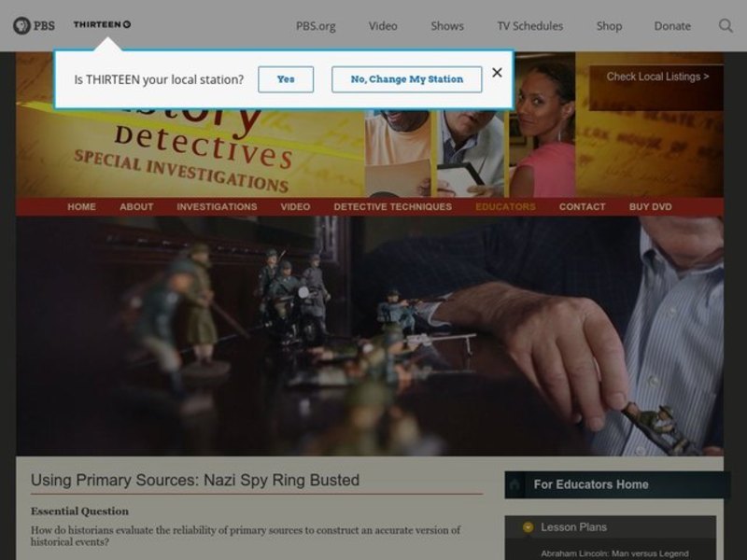Click Donate in the top navigation
This screenshot has width=747, height=560.
click(672, 26)
